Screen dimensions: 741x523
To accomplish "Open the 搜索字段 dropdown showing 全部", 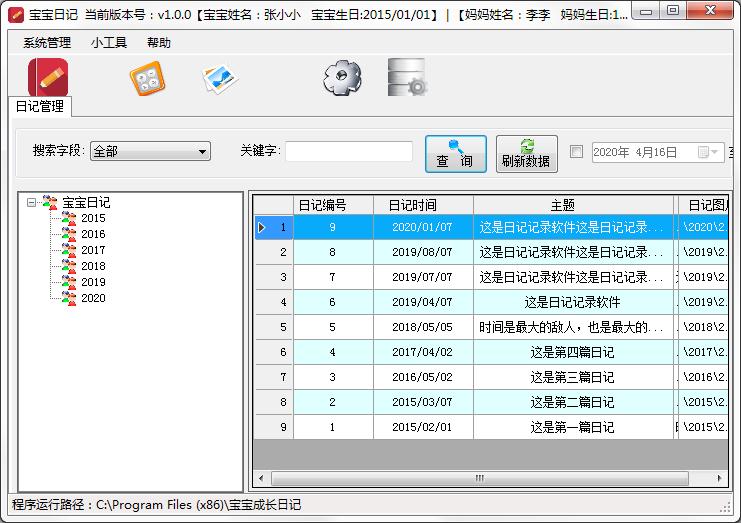I will [x=150, y=152].
